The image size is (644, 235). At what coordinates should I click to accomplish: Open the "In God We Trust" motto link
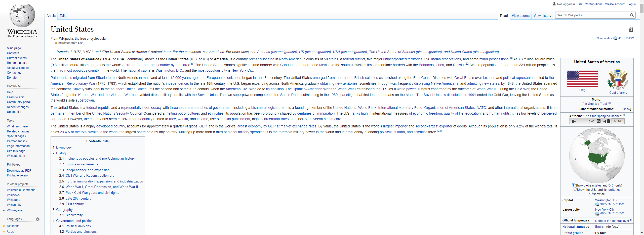595,104
